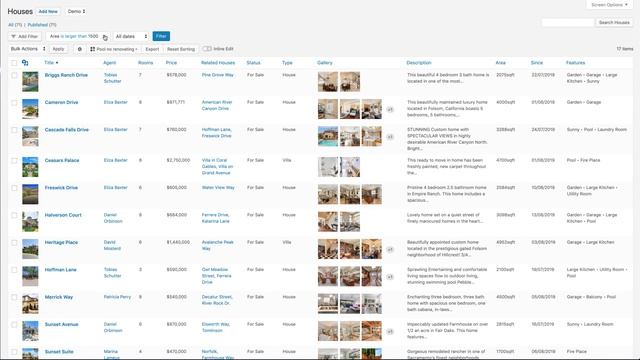
Task: Click the funnel icon on Add Filter
Action: [13, 36]
